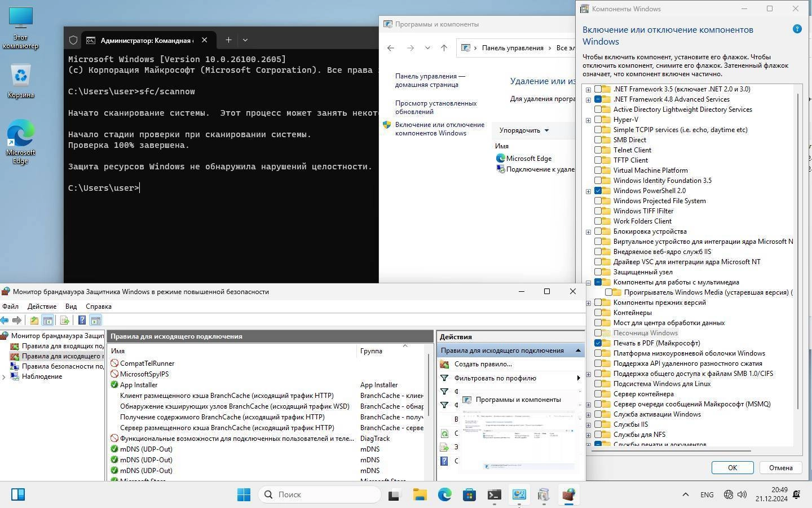
Task: Open Microsoft Store from the taskbar
Action: click(x=469, y=495)
